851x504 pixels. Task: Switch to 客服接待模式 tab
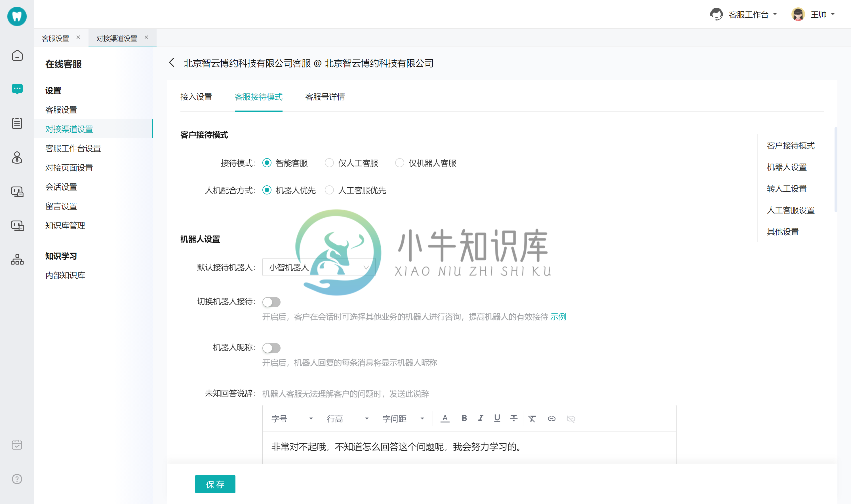pos(259,97)
